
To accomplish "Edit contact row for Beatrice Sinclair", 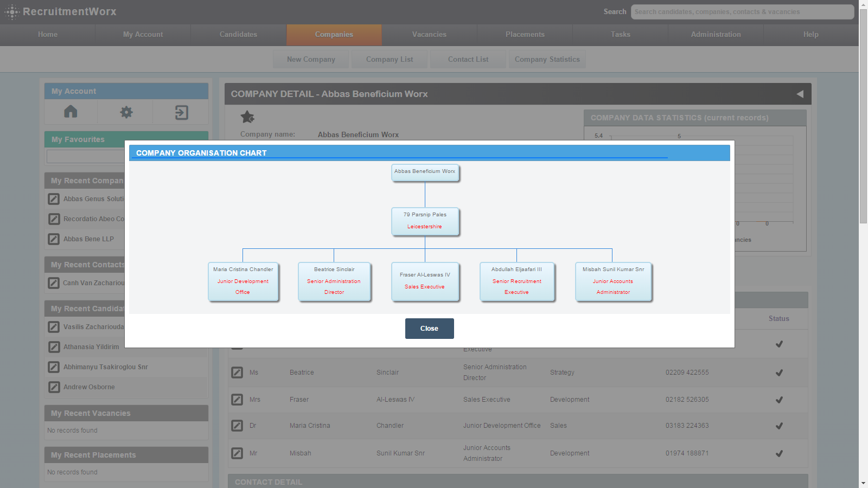I will point(237,373).
